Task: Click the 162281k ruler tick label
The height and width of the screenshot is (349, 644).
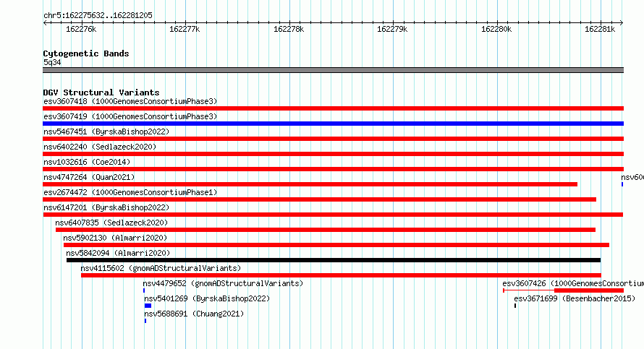Action: coord(600,29)
